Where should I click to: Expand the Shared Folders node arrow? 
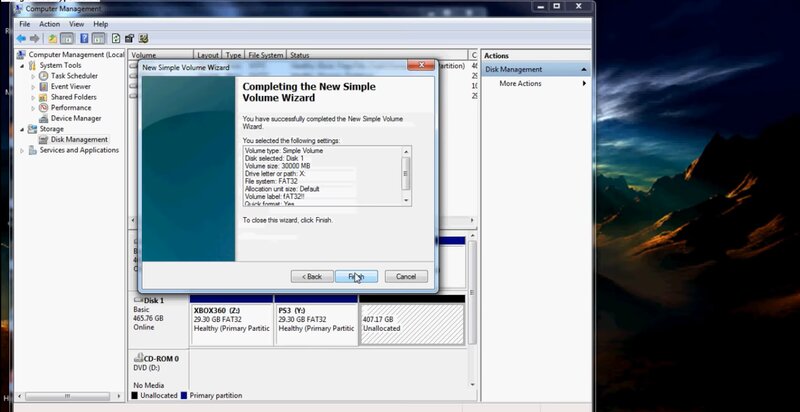(x=33, y=97)
